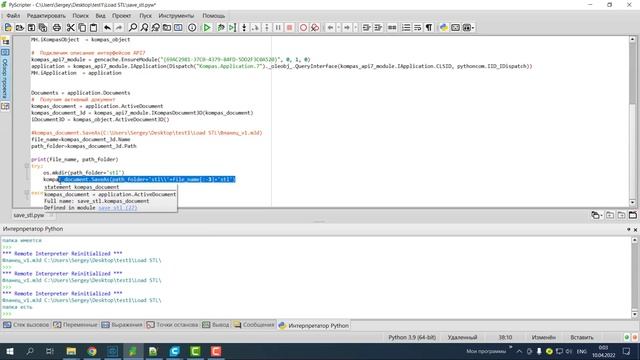640x360 pixels.
Task: Click the Pause debugger icon
Action: 278,27
